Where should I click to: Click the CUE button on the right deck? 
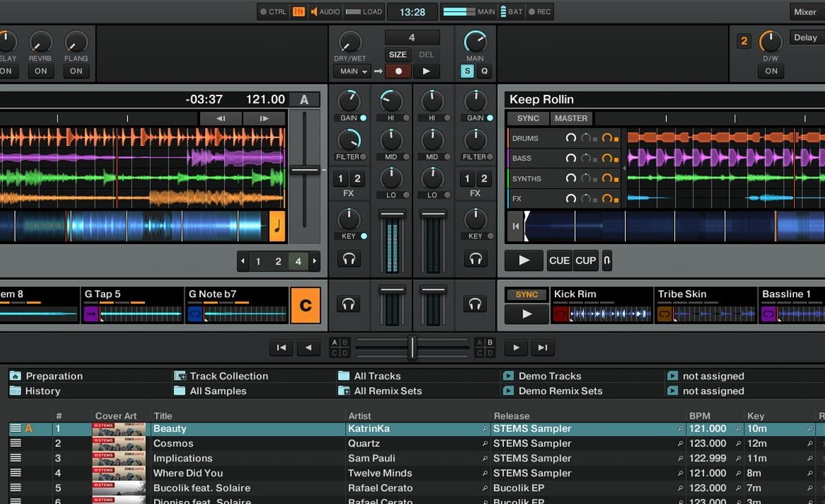[x=559, y=261]
